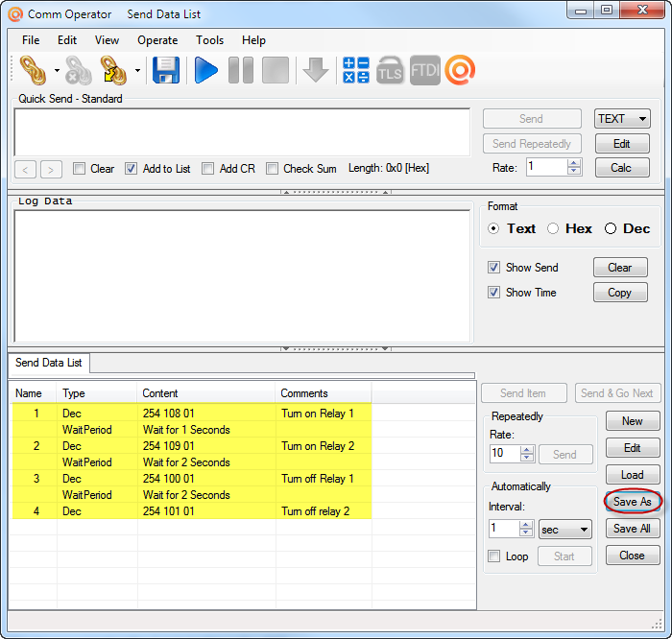Click the New button in Send Data List
This screenshot has height=639, width=672.
(633, 421)
